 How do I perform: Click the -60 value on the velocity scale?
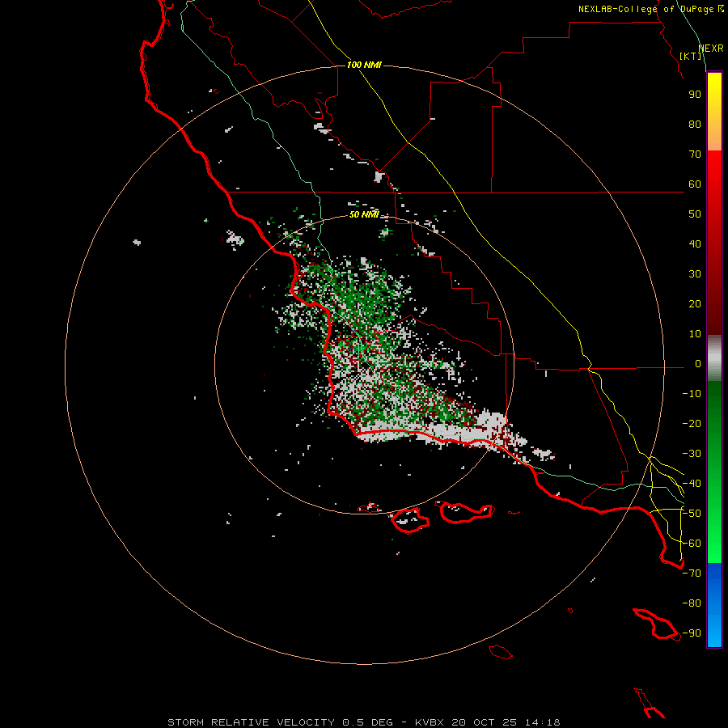coord(692,544)
